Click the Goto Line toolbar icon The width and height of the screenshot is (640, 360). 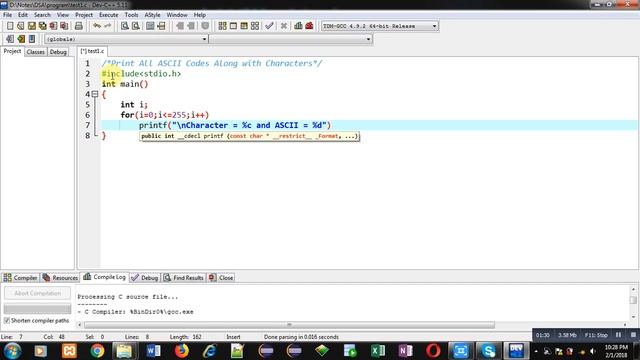click(161, 26)
